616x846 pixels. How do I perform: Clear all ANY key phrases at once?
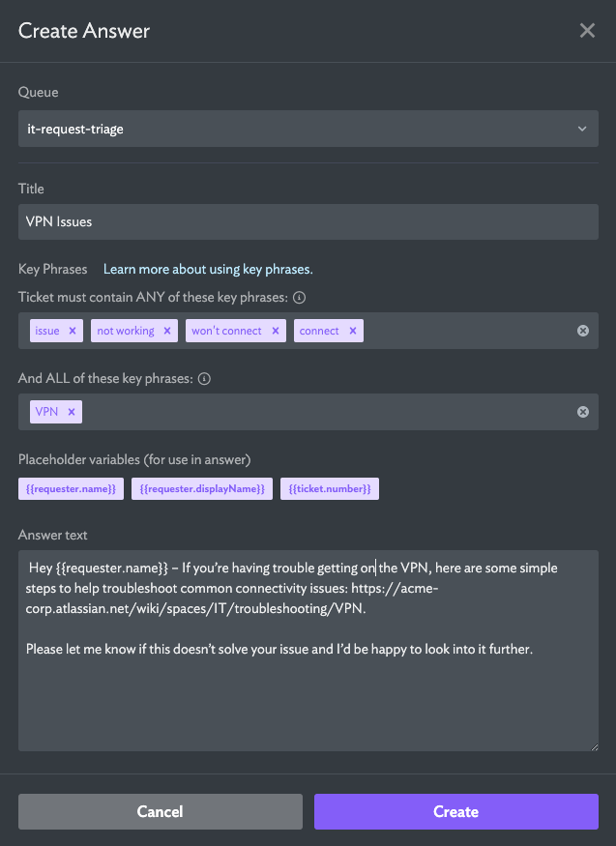click(582, 330)
